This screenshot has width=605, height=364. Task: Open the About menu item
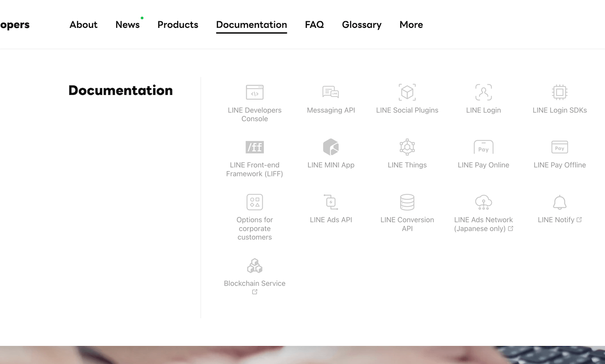tap(83, 25)
